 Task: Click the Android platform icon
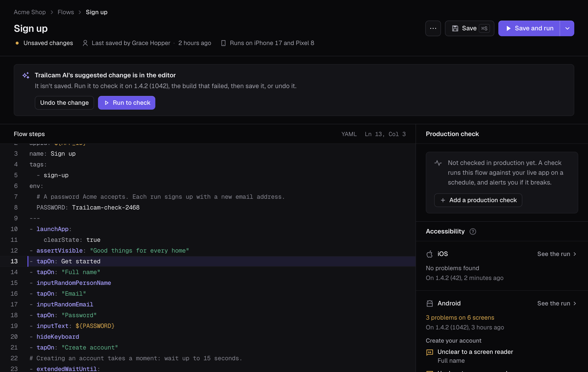pos(429,303)
